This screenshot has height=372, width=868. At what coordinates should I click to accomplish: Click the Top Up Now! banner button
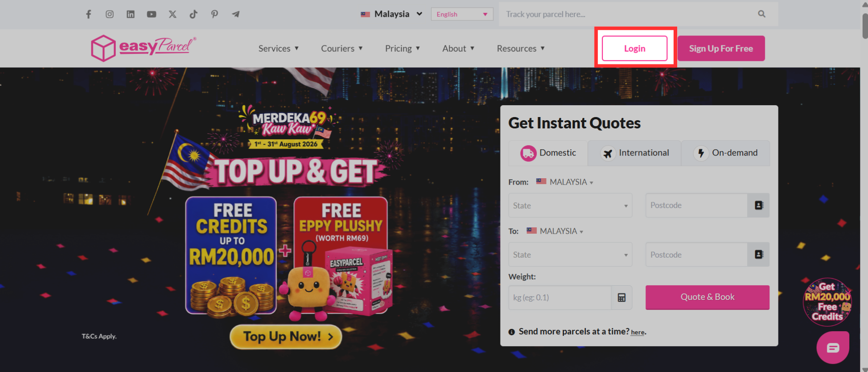point(286,337)
